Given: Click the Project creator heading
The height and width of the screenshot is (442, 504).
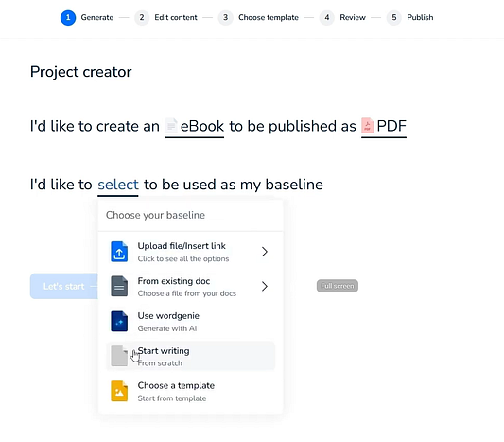Looking at the screenshot, I should (81, 72).
